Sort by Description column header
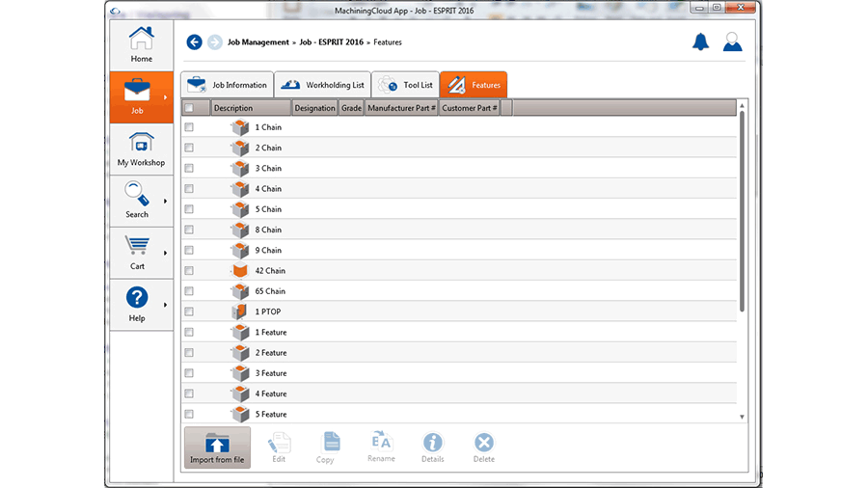The width and height of the screenshot is (868, 488). (251, 108)
